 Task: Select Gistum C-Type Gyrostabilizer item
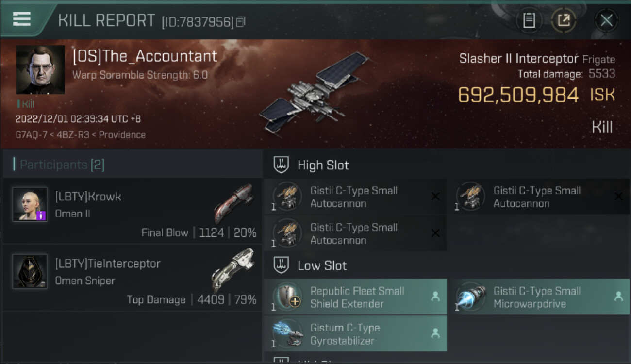pos(355,333)
